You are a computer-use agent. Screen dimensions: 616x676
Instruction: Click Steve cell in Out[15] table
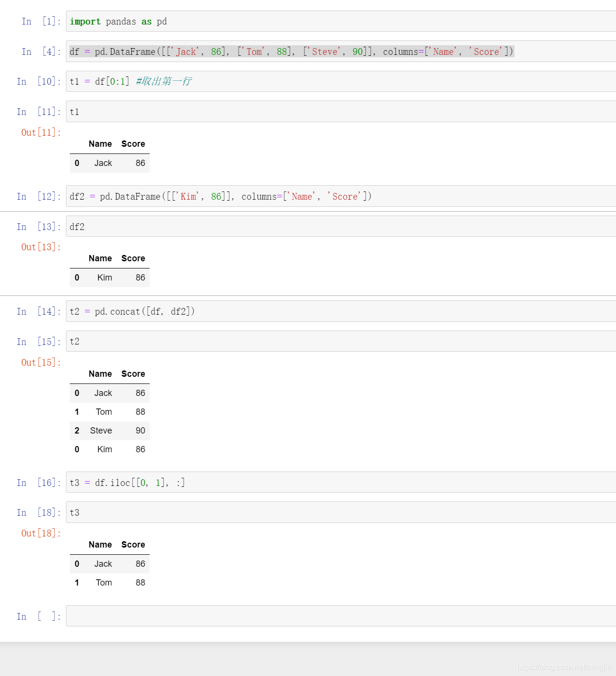pos(101,431)
